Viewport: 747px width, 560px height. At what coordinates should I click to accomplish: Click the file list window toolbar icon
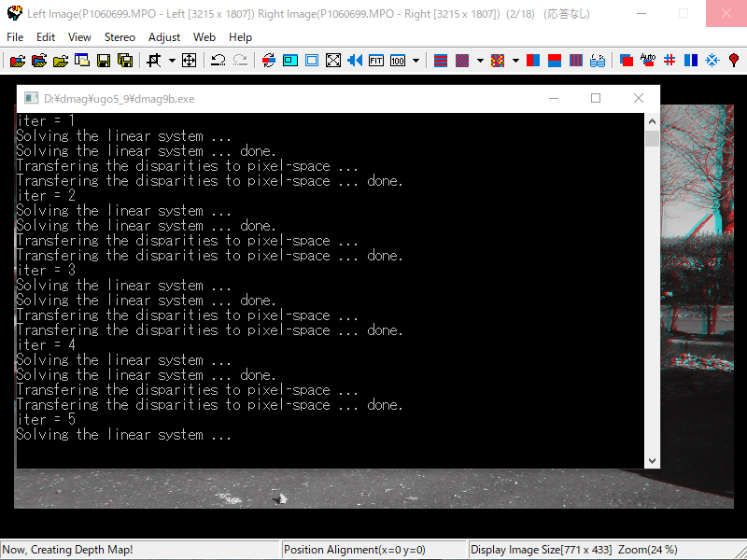click(x=82, y=61)
